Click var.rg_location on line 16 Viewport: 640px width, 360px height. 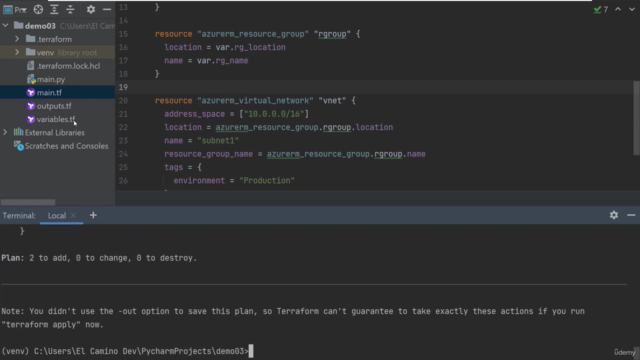(250, 47)
